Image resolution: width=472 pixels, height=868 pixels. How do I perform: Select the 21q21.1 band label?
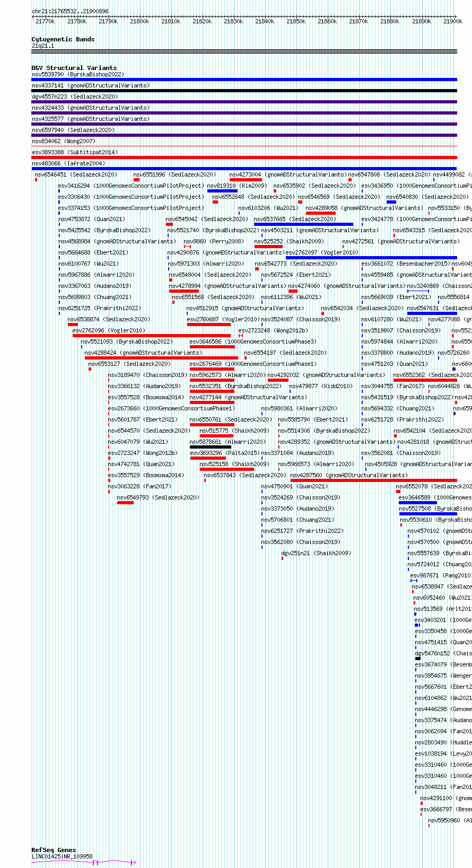43,46
